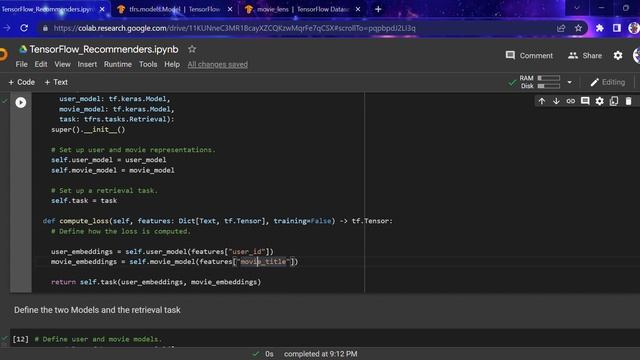Open the Edit menu

[x=41, y=64]
